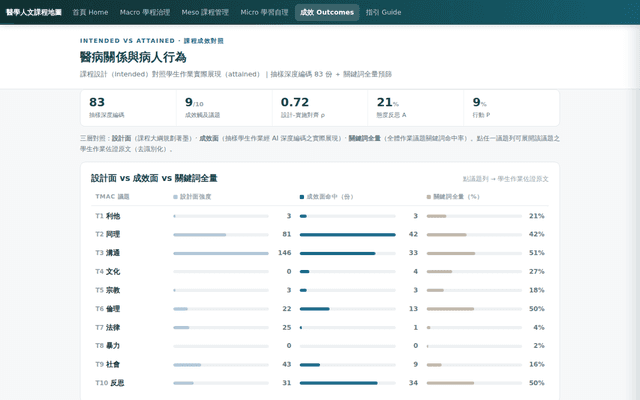
Task: Expand the T3 溝通 topic row
Action: tap(320, 253)
